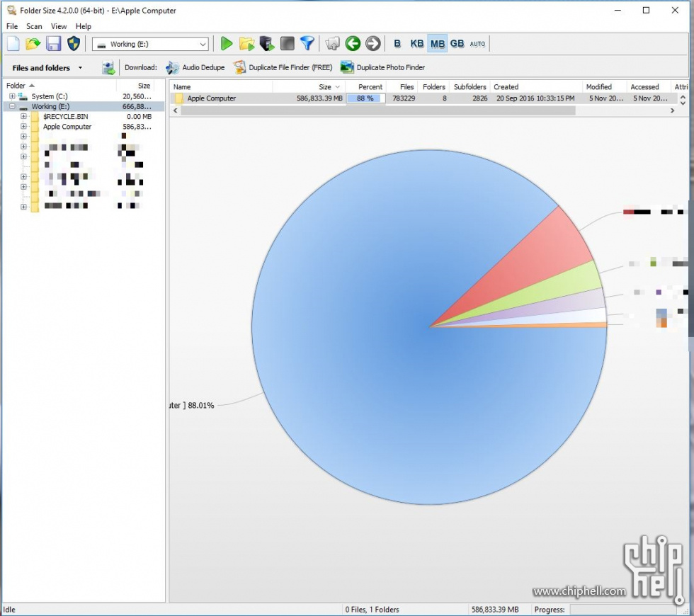Click the list horizontal scrollbar left arrow
This screenshot has width=694, height=616.
point(176,110)
